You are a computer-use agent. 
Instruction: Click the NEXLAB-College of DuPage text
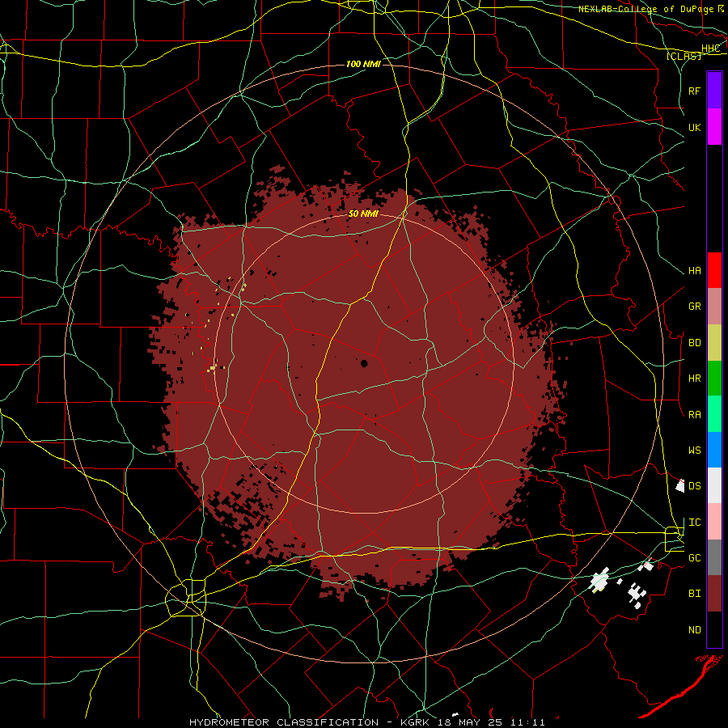(645, 9)
